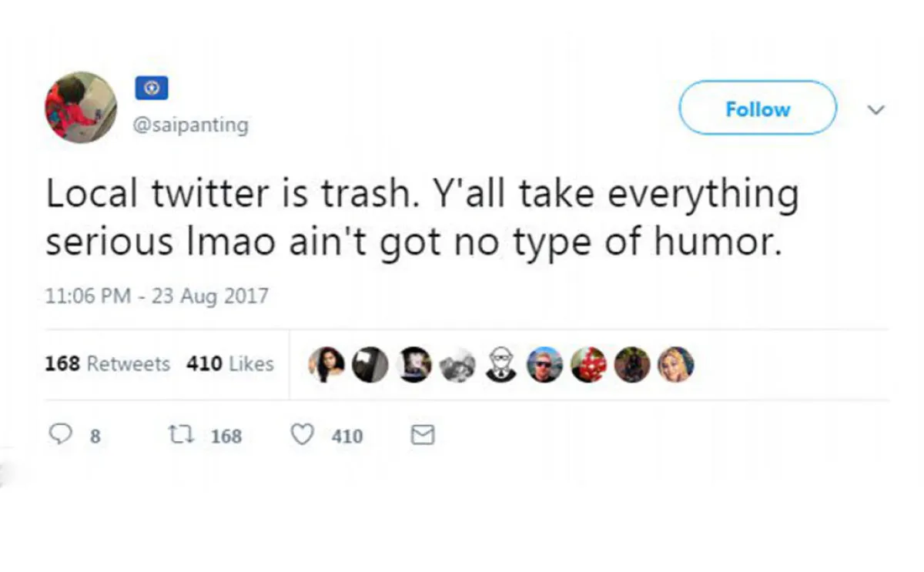Viewport: 924px width, 572px height.
Task: Send tweet via direct message envelope icon
Action: click(x=423, y=436)
